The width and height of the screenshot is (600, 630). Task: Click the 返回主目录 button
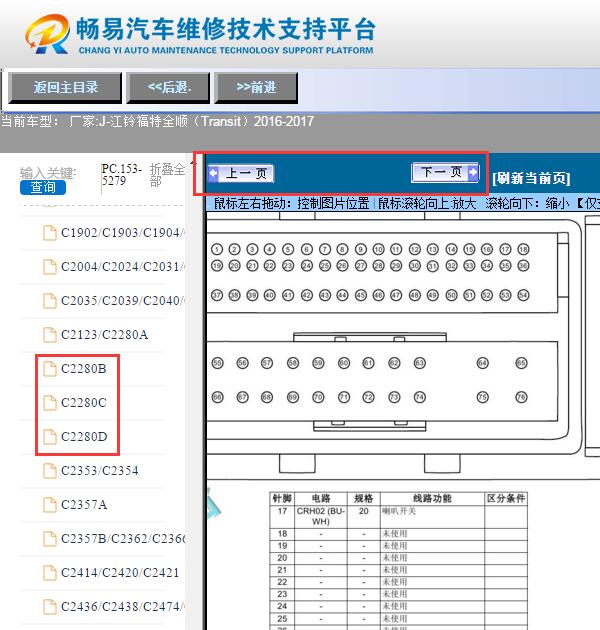click(65, 87)
